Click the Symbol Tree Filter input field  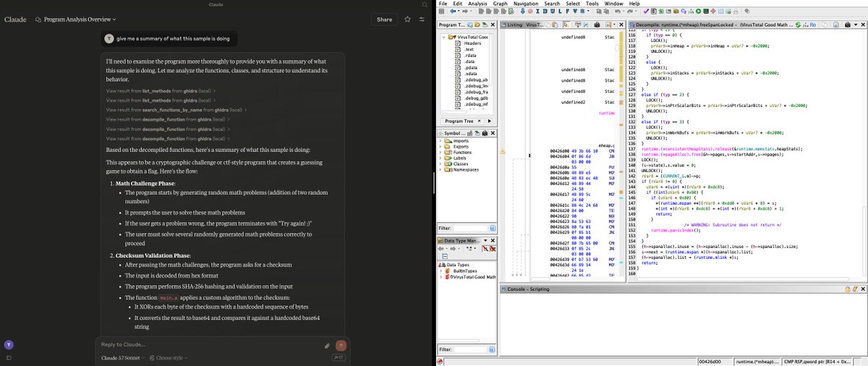[471, 229]
